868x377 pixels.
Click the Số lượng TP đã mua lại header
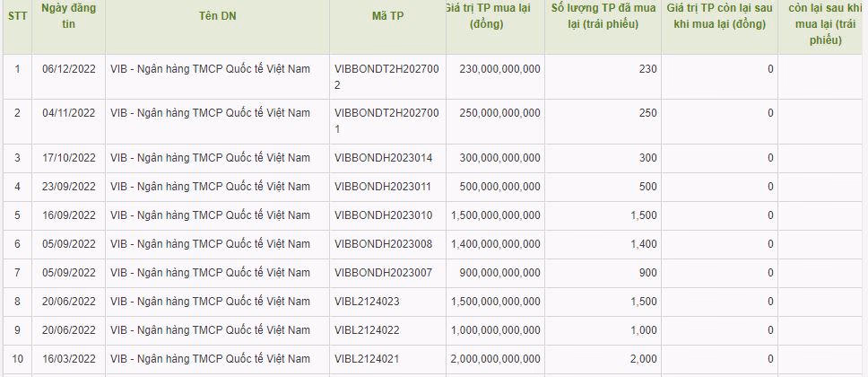(603, 16)
